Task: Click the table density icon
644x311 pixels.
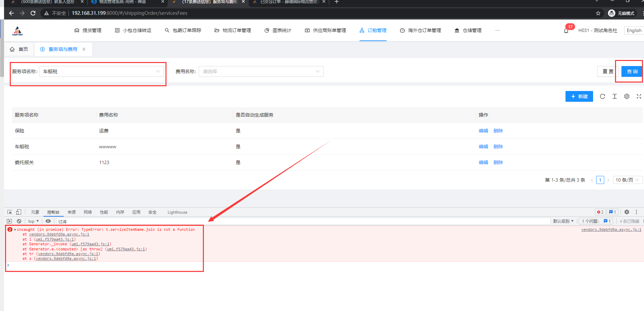Action: [x=615, y=96]
